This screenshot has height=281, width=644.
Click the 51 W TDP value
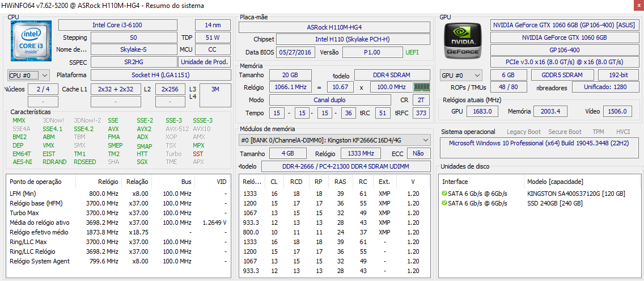(213, 37)
